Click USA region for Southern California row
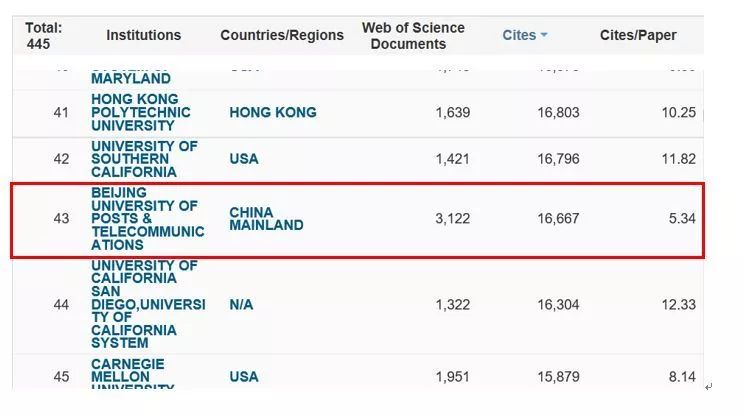Viewport: 744px width, 416px height. coord(244,159)
